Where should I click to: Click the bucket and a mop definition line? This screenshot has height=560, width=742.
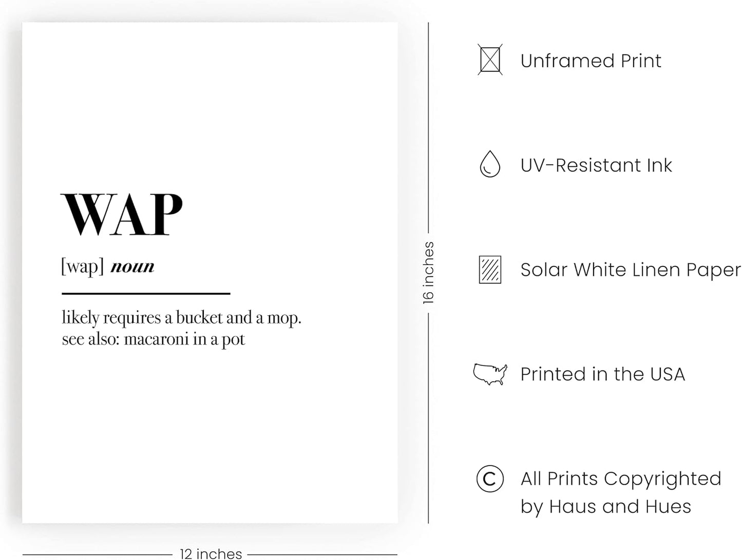181,318
